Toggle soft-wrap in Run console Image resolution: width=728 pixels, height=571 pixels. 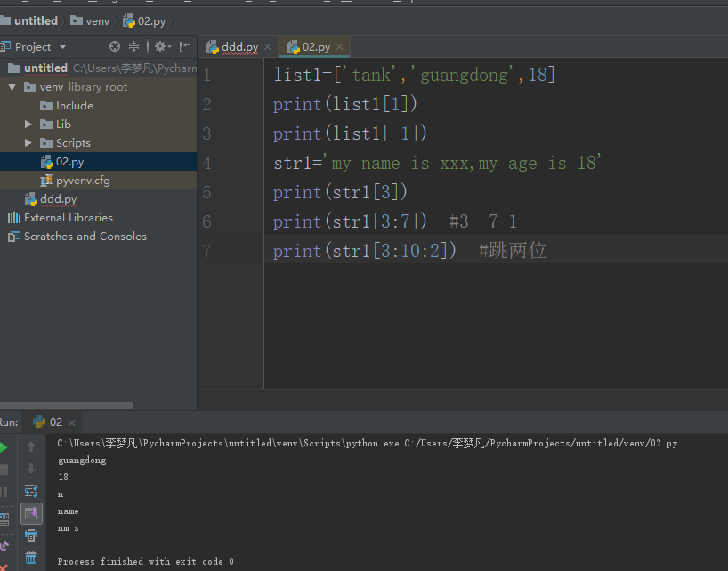[x=31, y=491]
